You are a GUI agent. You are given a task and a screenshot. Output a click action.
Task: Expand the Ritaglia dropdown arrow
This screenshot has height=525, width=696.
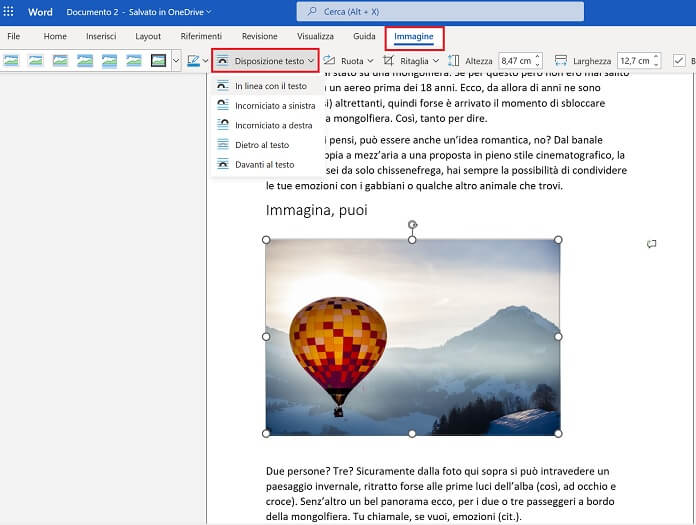click(436, 61)
